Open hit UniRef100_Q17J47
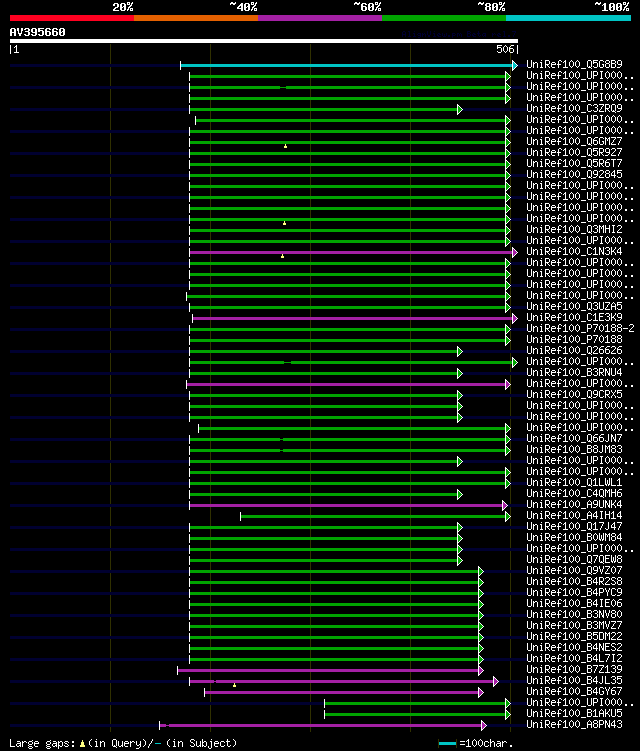Screen dimensions: 640x751 click(574, 527)
